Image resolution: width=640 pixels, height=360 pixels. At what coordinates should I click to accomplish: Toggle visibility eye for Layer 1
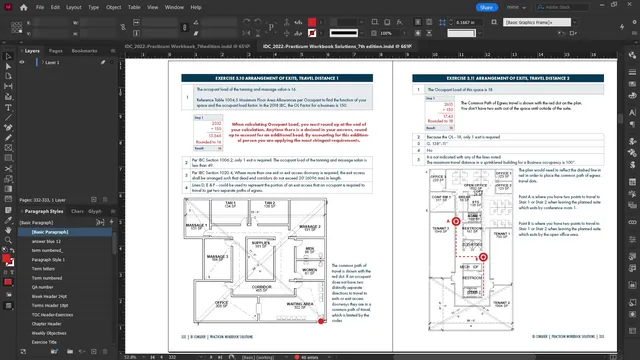(x=22, y=62)
